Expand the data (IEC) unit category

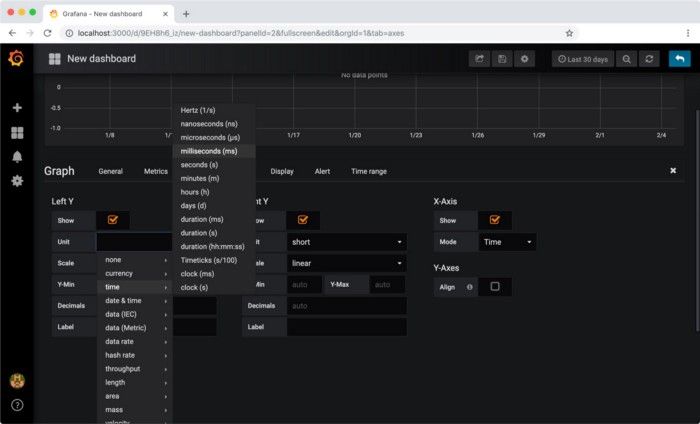(x=135, y=314)
